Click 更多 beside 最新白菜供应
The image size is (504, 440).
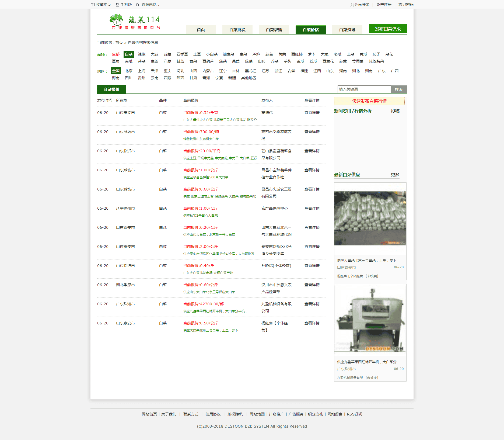[395, 175]
